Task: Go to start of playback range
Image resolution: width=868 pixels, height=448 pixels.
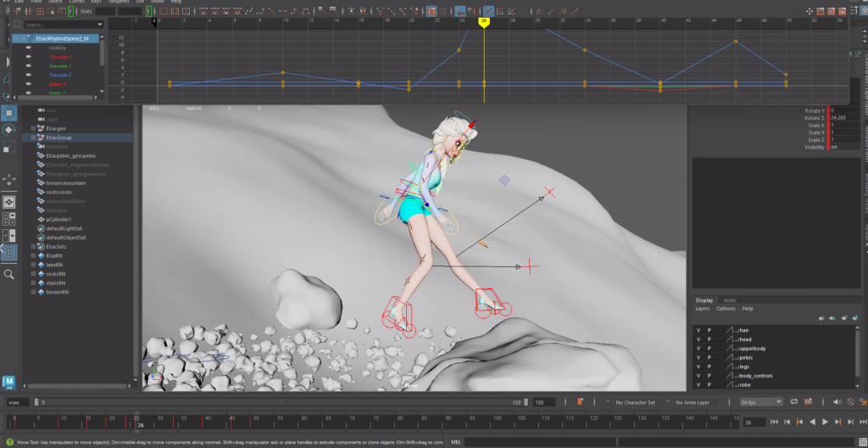Action: 775,423
